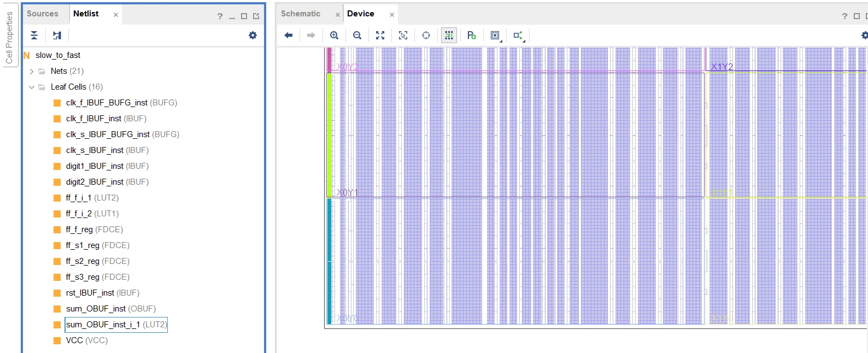Zoom to fit the whole device
This screenshot has width=868, height=353.
pos(380,36)
